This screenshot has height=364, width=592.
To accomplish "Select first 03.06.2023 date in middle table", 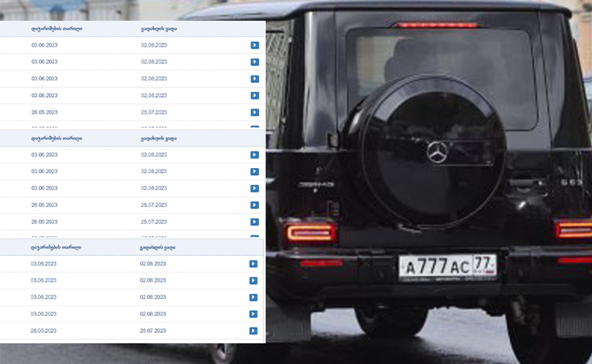I will tap(44, 155).
